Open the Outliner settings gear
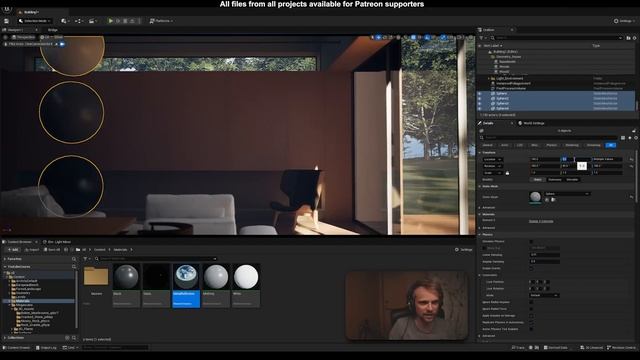640x360 pixels. pyautogui.click(x=635, y=38)
